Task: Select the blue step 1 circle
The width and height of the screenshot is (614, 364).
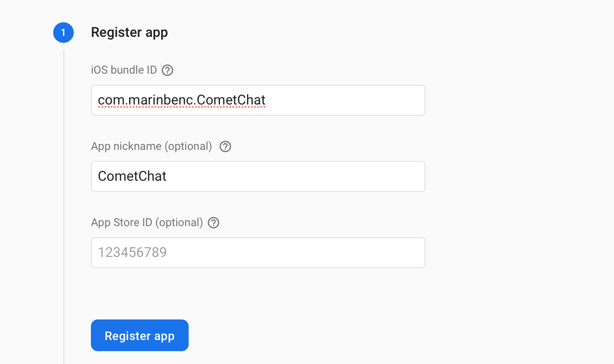Action: (63, 33)
